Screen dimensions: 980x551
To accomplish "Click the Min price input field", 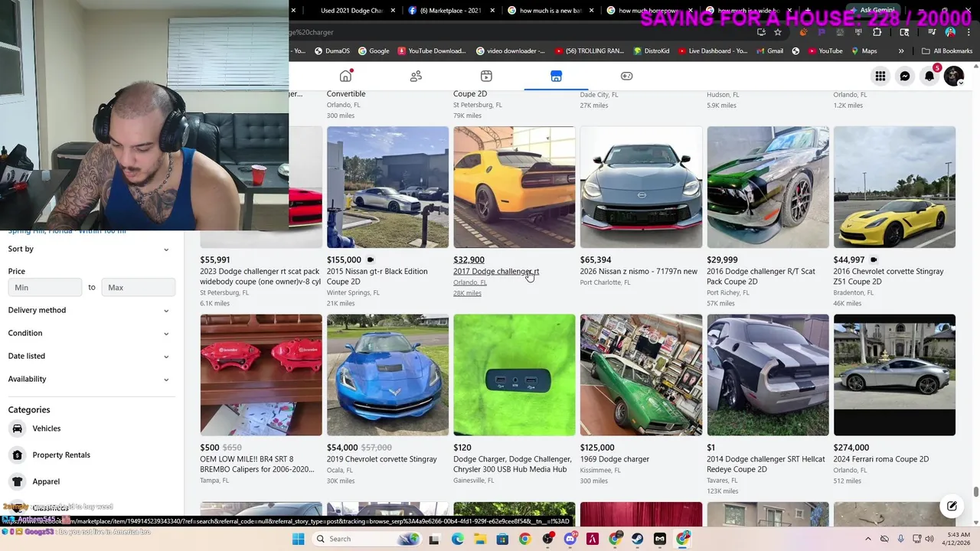I will pos(45,288).
